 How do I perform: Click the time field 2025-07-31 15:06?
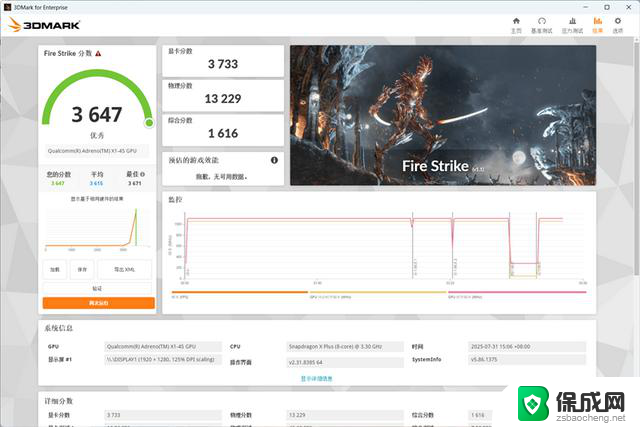pyautogui.click(x=527, y=347)
